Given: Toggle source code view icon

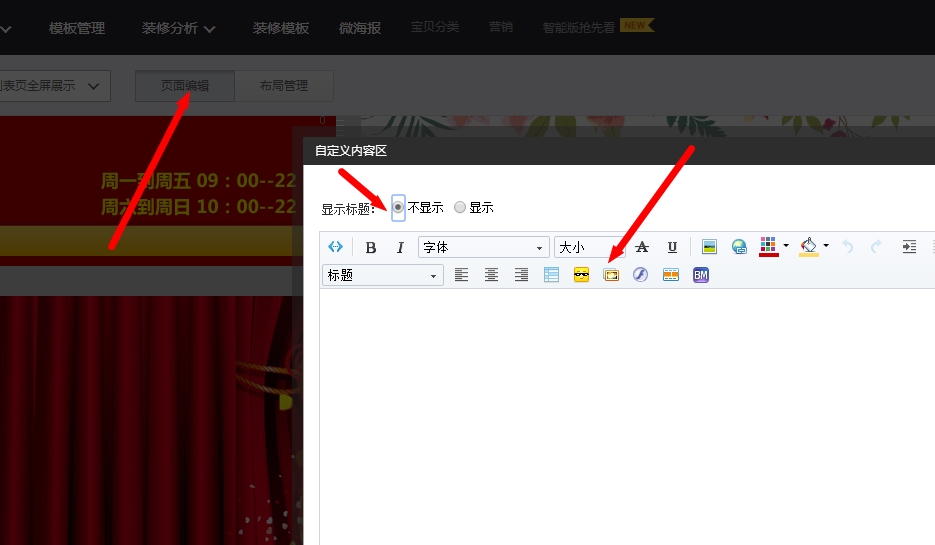Looking at the screenshot, I should [x=335, y=247].
